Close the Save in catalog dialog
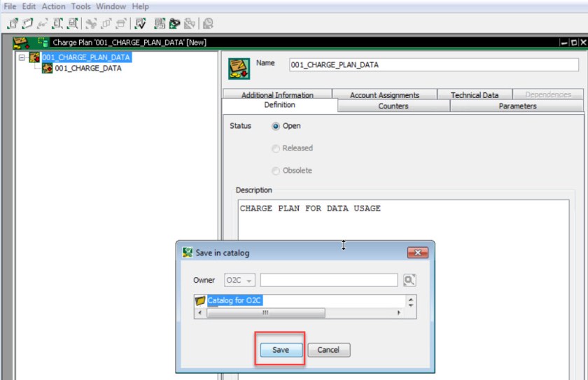588x380 pixels. tap(417, 253)
